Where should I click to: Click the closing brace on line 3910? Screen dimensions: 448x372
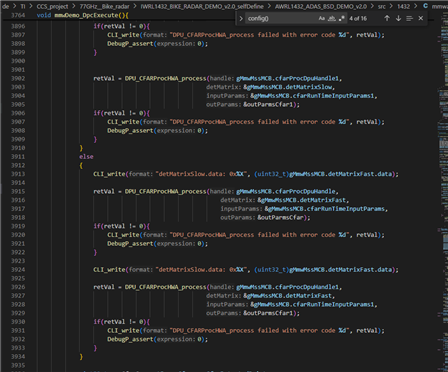pyautogui.click(x=81, y=148)
